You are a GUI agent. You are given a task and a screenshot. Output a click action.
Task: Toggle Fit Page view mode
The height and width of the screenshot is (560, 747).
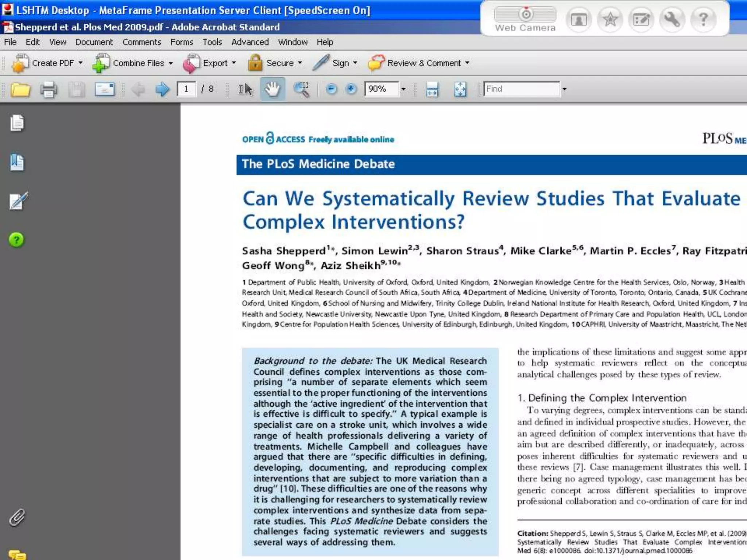click(460, 89)
